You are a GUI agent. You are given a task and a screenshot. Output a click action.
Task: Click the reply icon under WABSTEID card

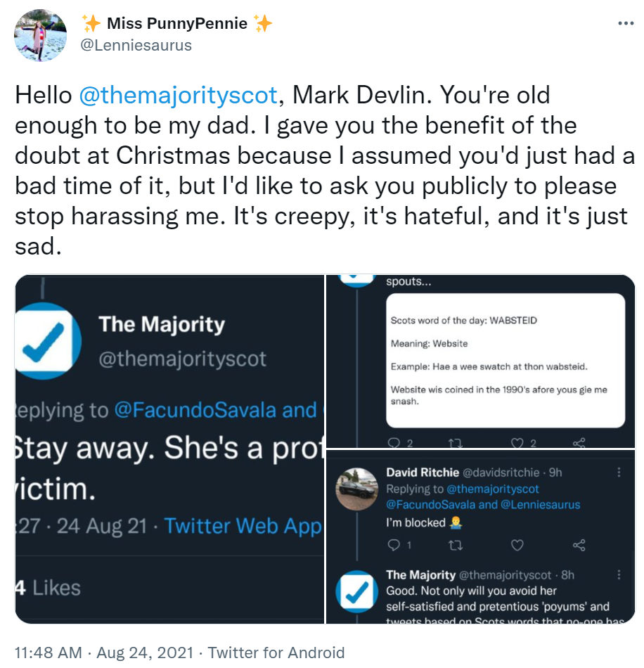pyautogui.click(x=394, y=443)
